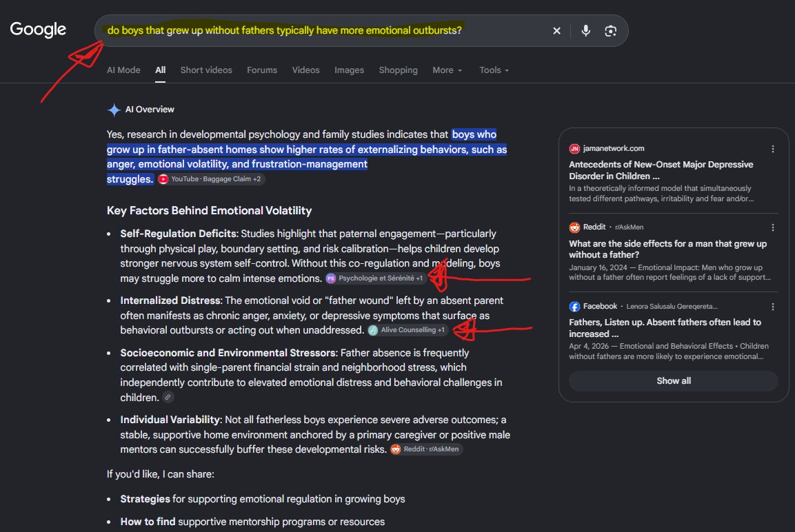Open the Tools dropdown
The height and width of the screenshot is (532, 795).
tap(494, 70)
